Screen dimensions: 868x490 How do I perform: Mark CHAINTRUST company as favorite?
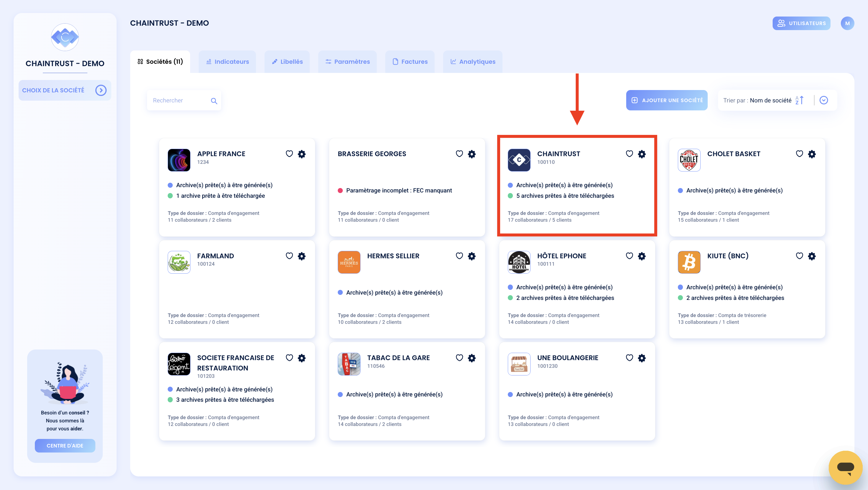point(629,154)
